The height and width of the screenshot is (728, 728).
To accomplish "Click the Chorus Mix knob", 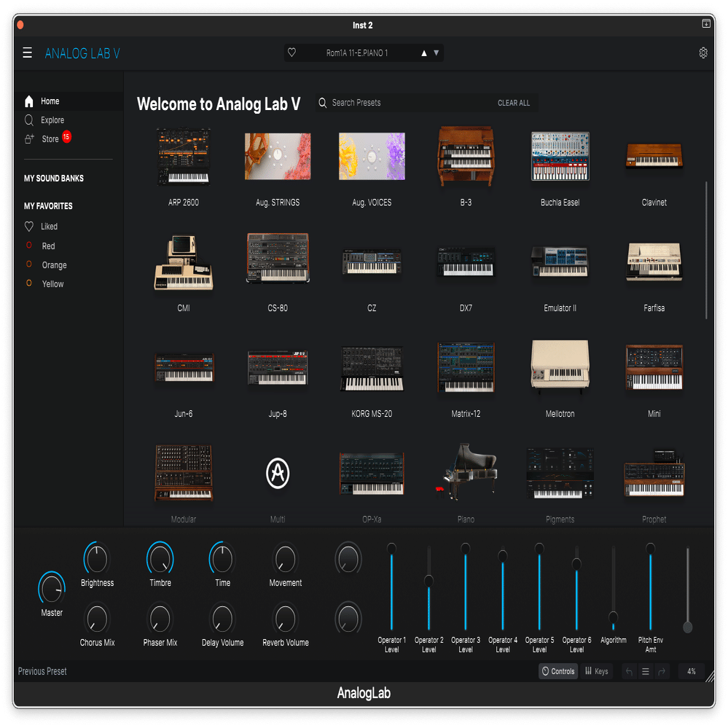I will (97, 619).
